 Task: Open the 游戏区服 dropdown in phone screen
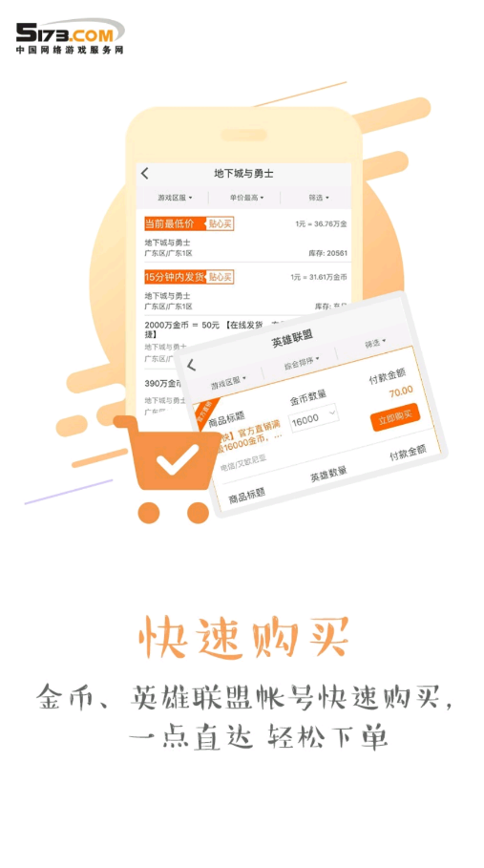[x=175, y=198]
